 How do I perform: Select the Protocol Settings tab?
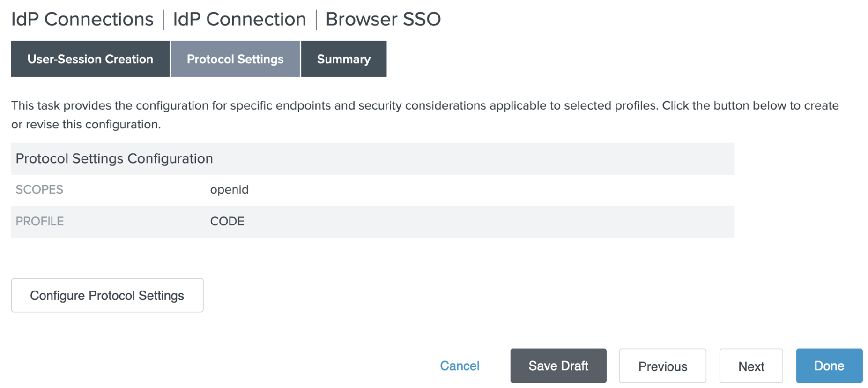235,59
